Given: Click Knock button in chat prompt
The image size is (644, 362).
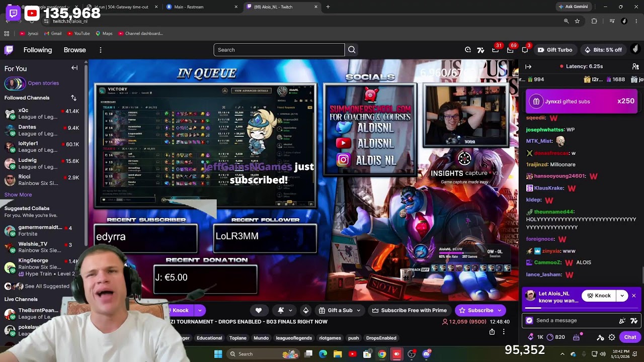Looking at the screenshot, I should 599,296.
